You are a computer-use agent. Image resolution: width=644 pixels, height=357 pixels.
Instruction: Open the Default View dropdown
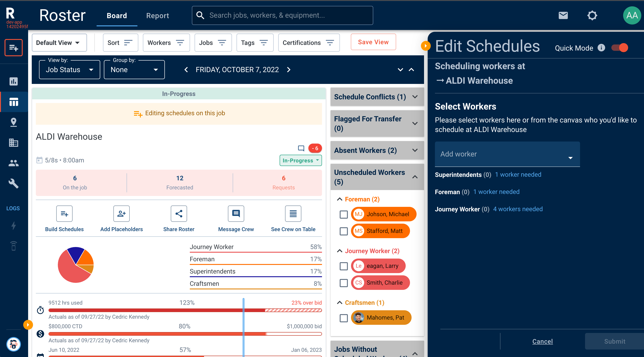[59, 43]
